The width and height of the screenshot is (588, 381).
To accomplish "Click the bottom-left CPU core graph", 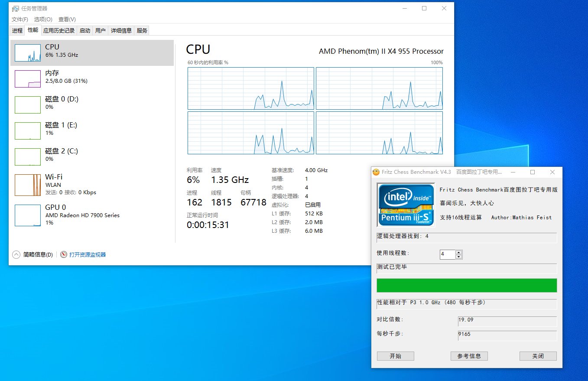I will [251, 133].
